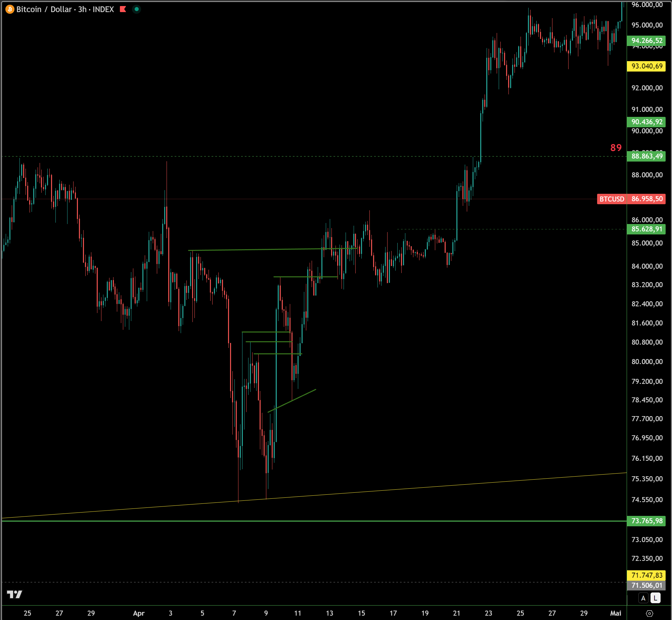Click the red flag icon beside INDEX

pos(123,9)
